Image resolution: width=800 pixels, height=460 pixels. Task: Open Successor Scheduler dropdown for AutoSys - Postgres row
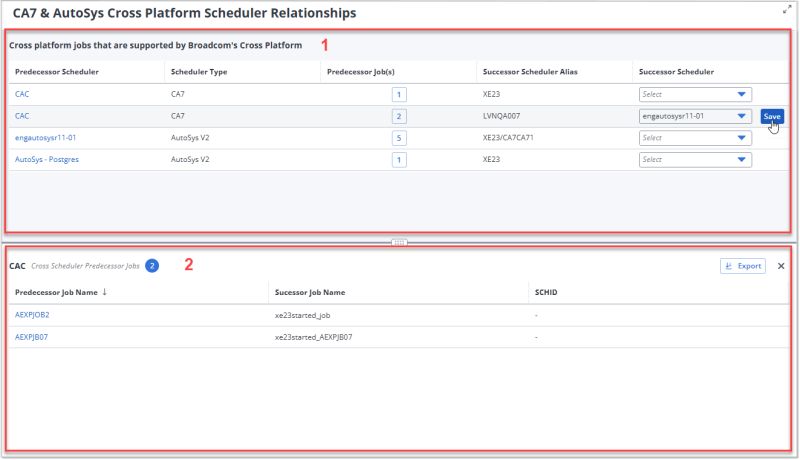coord(695,160)
